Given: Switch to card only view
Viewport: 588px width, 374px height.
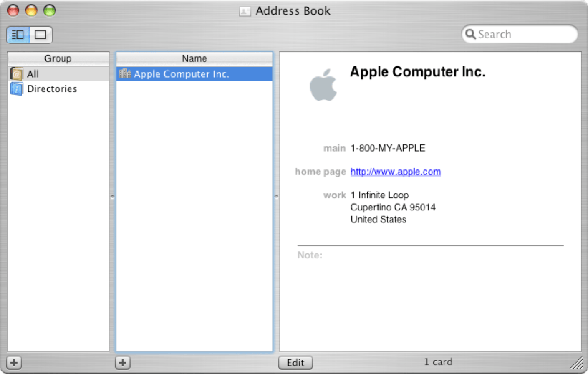Looking at the screenshot, I should point(41,35).
